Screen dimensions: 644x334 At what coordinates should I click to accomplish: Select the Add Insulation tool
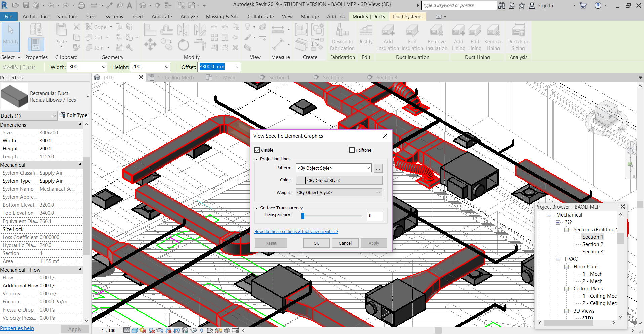click(388, 37)
